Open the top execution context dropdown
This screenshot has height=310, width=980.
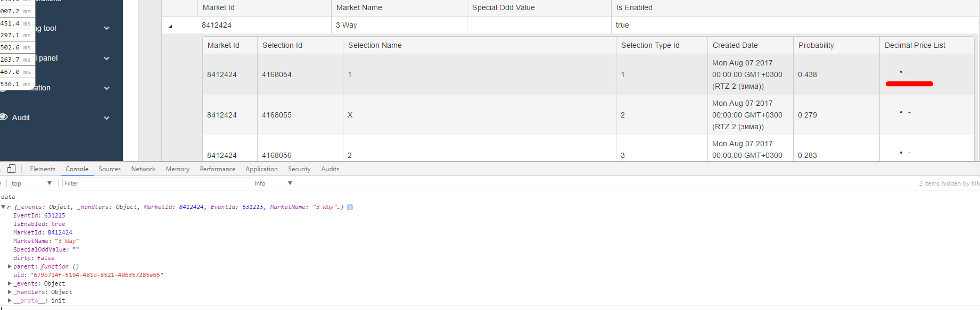coord(31,183)
